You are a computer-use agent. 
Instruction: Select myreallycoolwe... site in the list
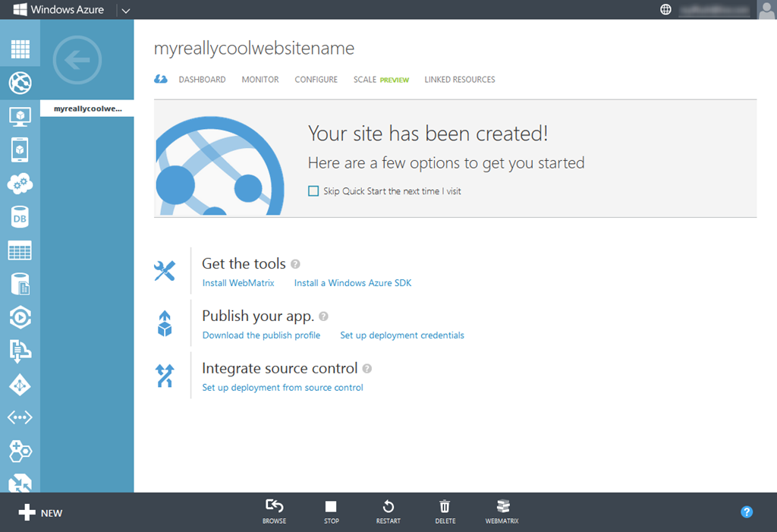click(x=87, y=109)
